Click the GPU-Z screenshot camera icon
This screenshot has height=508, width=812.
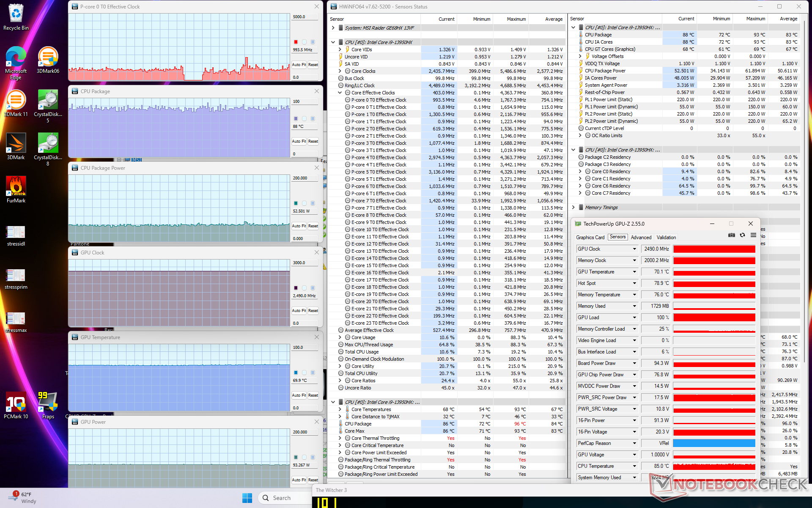pyautogui.click(x=731, y=235)
